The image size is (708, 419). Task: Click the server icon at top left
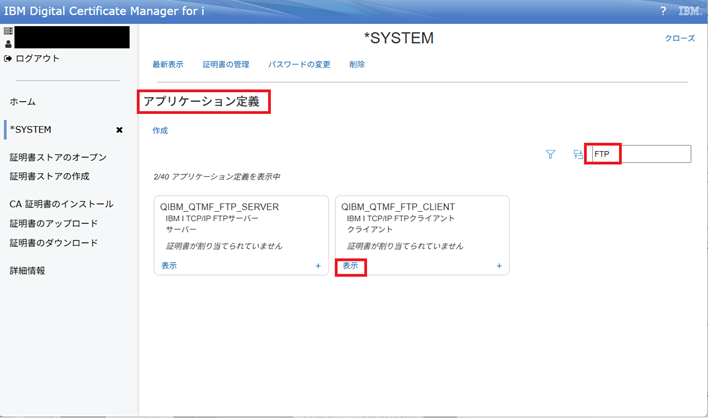coord(9,32)
